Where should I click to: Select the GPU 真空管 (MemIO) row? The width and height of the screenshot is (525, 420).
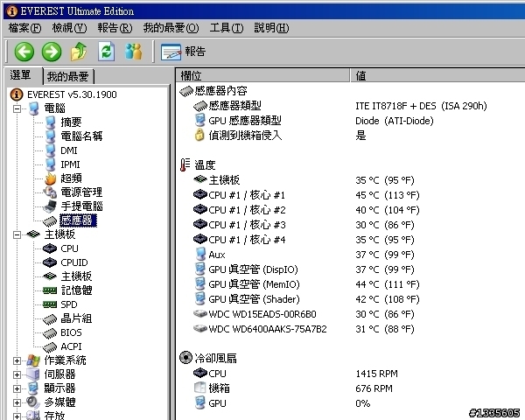[307, 284]
